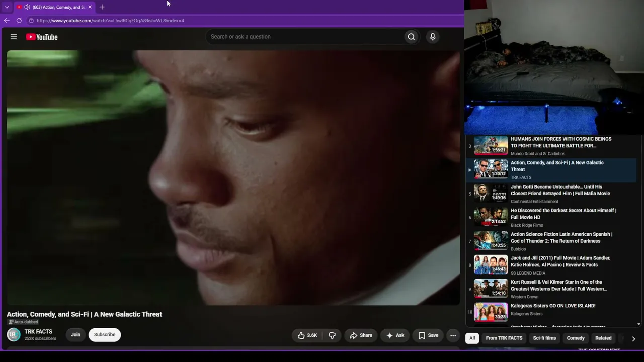Click 'Kalogeras Sisters' channel name text

[x=527, y=314]
